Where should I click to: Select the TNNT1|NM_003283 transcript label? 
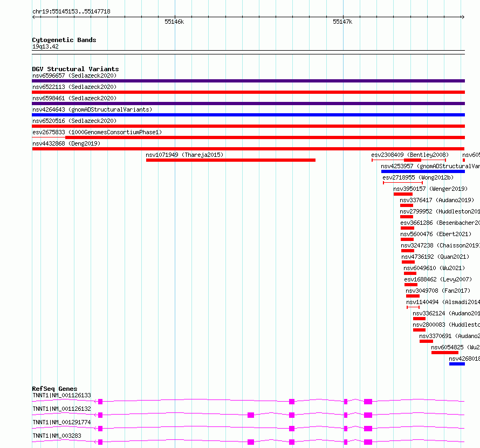57,436
